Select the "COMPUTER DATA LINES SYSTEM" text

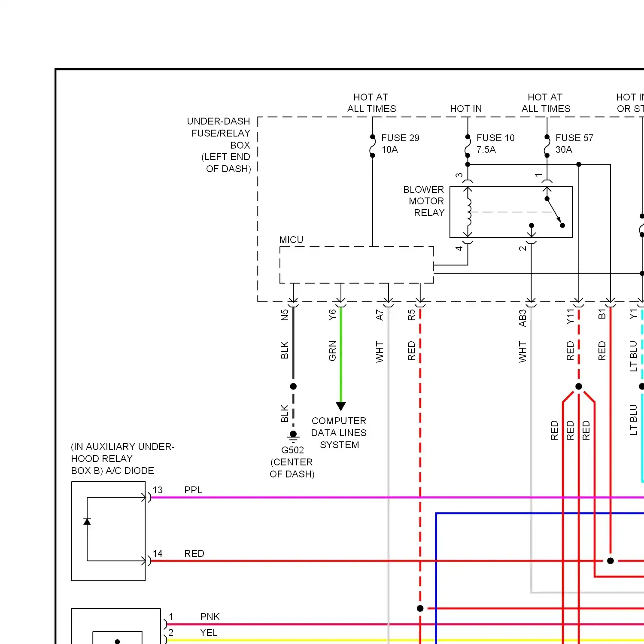click(x=339, y=433)
